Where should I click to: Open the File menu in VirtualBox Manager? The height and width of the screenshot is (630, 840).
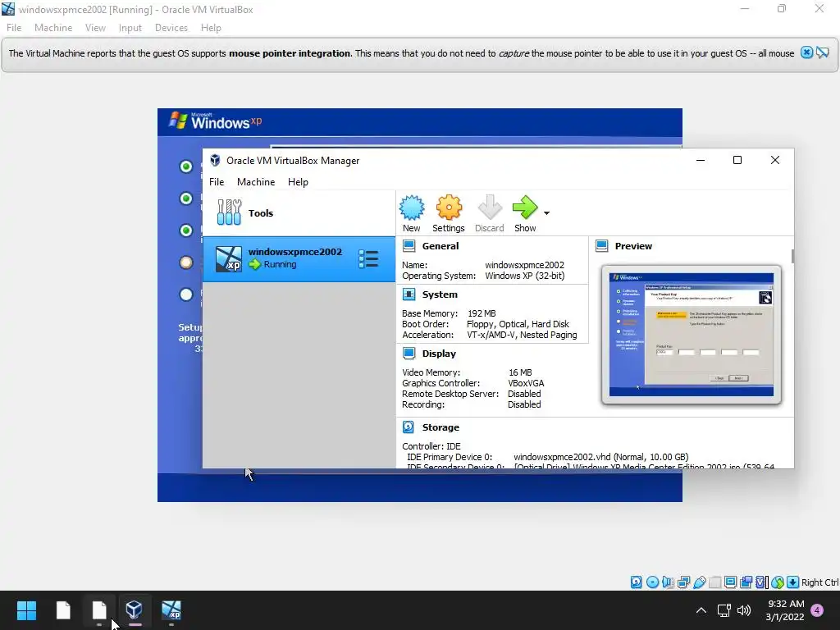coord(217,181)
